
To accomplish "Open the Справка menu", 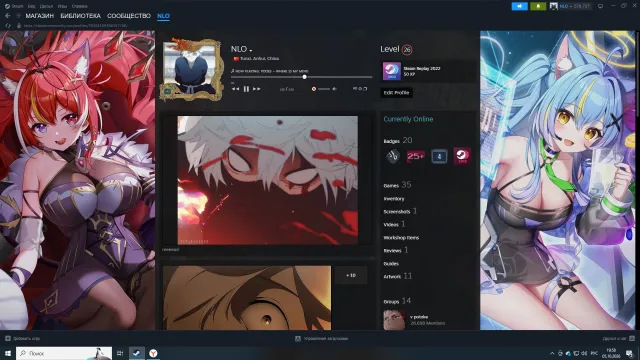I will click(79, 6).
